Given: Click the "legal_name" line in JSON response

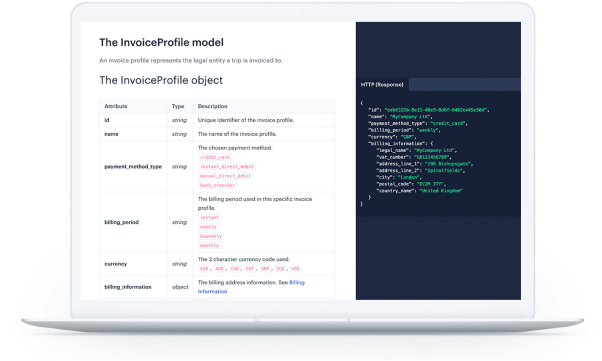Looking at the screenshot, I should click(x=417, y=151).
